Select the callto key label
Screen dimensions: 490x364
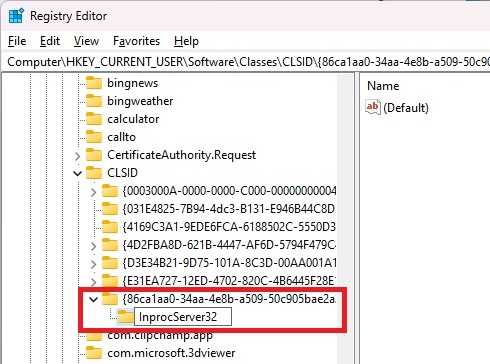pyautogui.click(x=121, y=137)
